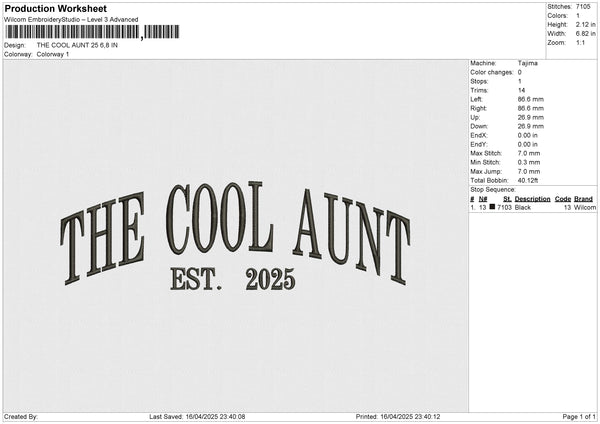
Task: Click the Wilcom brand cell
Action: 585,207
